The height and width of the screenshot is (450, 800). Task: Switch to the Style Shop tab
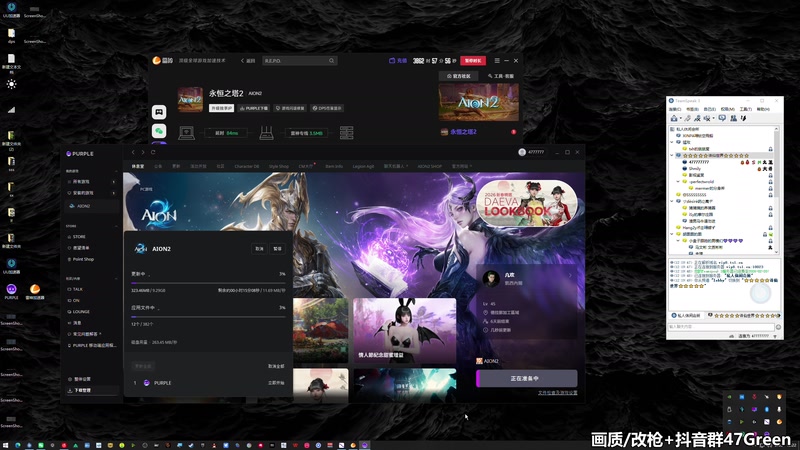279,166
